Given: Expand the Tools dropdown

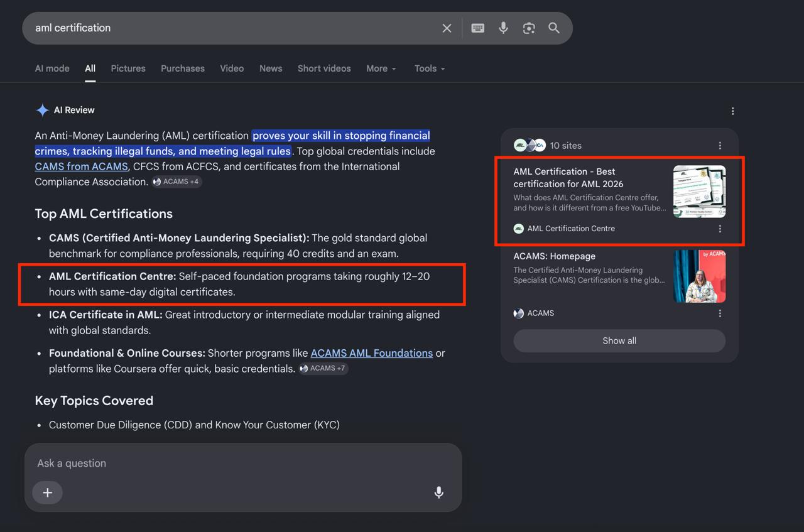Looking at the screenshot, I should point(430,68).
